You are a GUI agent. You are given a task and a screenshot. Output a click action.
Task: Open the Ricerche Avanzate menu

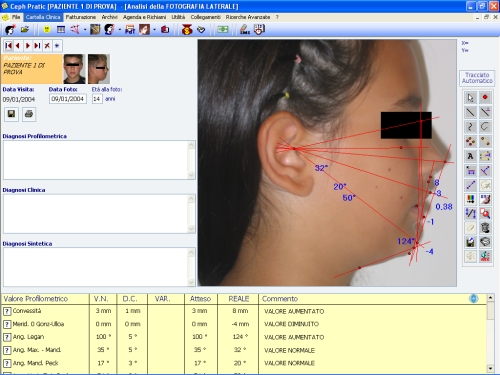248,17
